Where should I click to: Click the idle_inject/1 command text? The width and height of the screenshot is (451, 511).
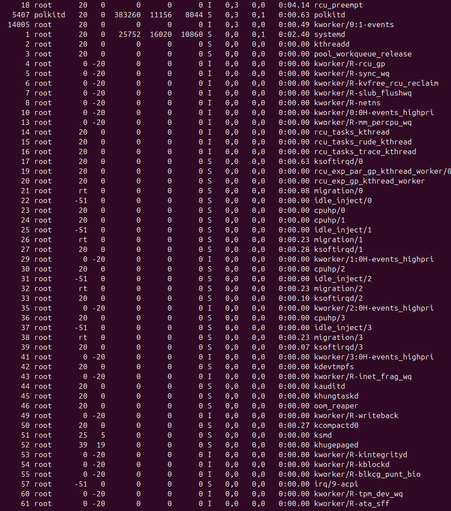[x=343, y=230]
